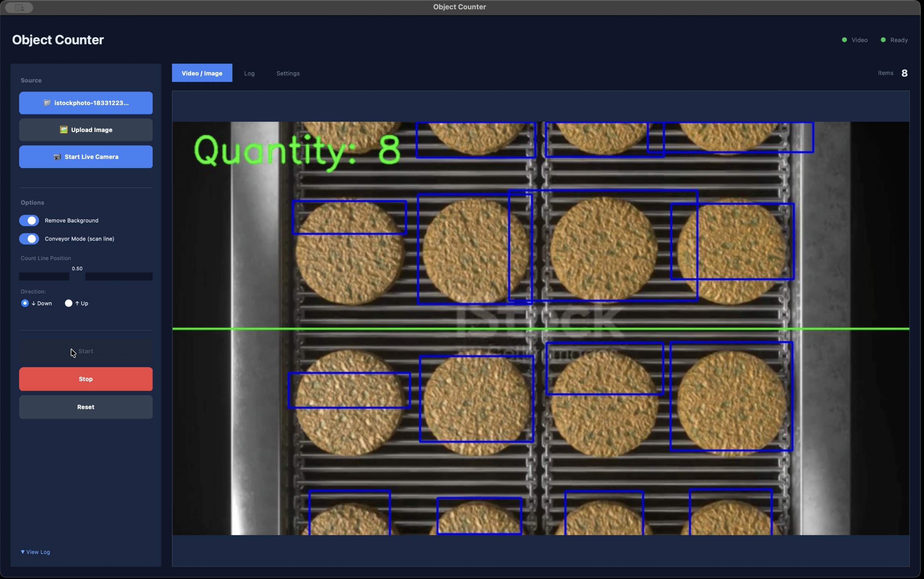Click the Start button
The width and height of the screenshot is (924, 579).
pos(86,351)
